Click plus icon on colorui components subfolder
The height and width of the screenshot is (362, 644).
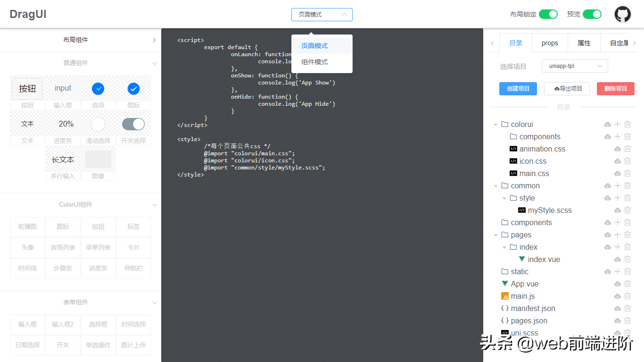point(618,136)
